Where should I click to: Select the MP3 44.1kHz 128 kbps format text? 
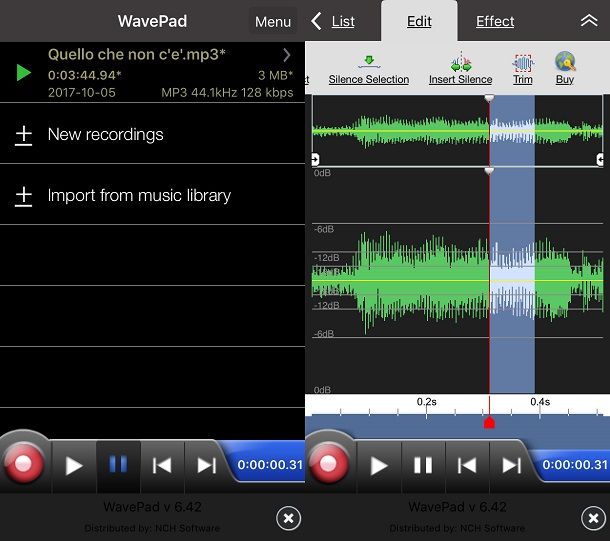coord(227,93)
